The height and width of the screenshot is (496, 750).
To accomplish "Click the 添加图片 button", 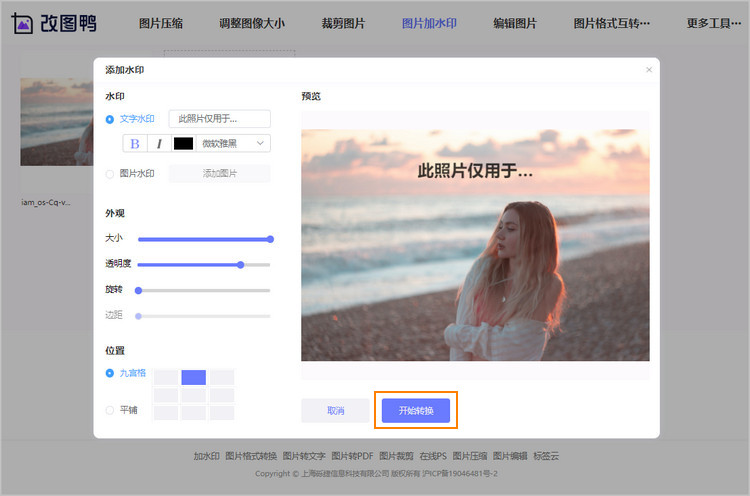I will coord(220,173).
